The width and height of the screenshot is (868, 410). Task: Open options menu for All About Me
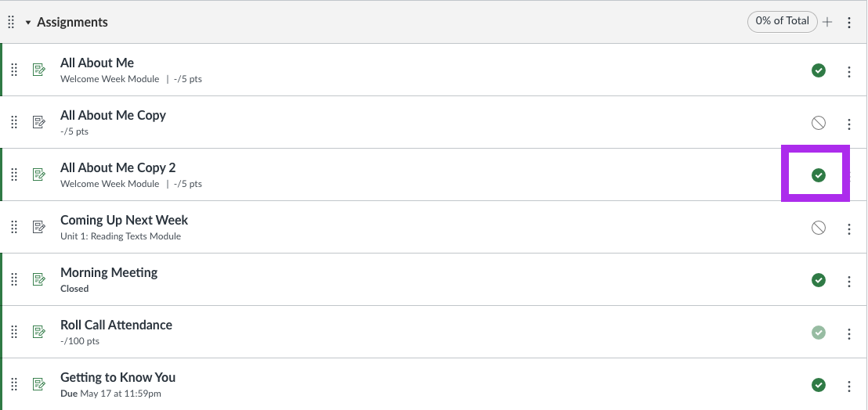point(849,71)
